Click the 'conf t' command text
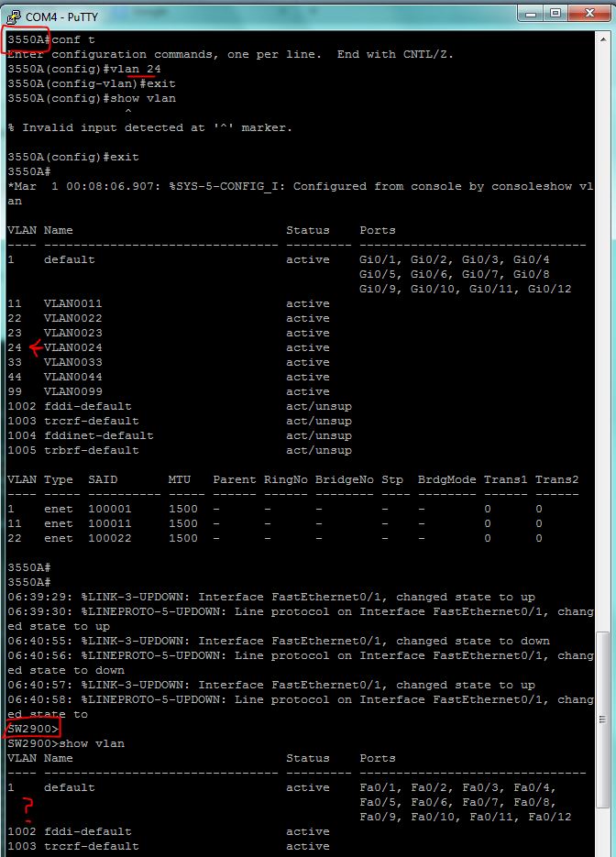The image size is (616, 857). 73,39
